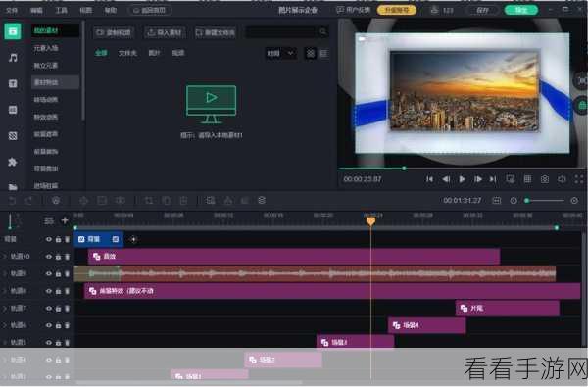Expand track 轨道7 with chevron

5,309
